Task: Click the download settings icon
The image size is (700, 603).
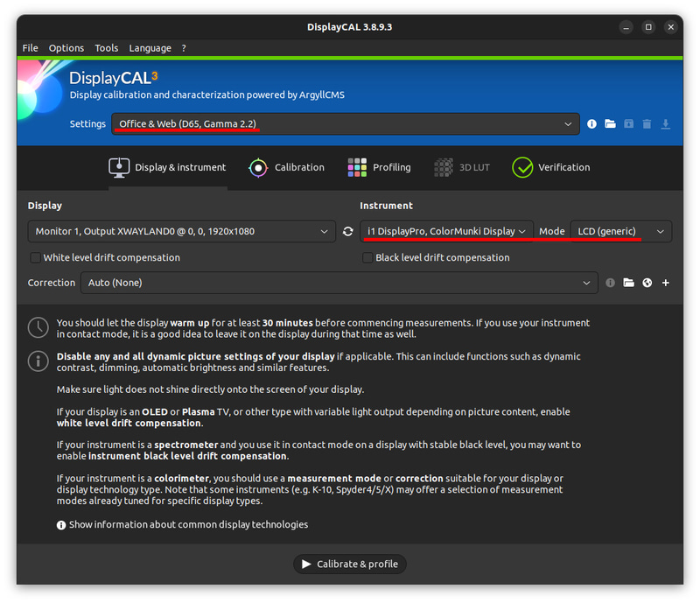Action: click(x=665, y=124)
